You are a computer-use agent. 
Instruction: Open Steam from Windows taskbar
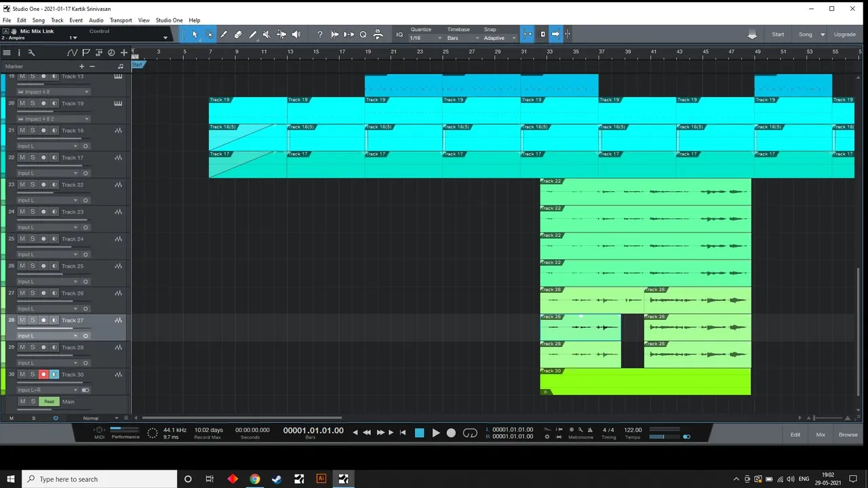click(x=277, y=479)
